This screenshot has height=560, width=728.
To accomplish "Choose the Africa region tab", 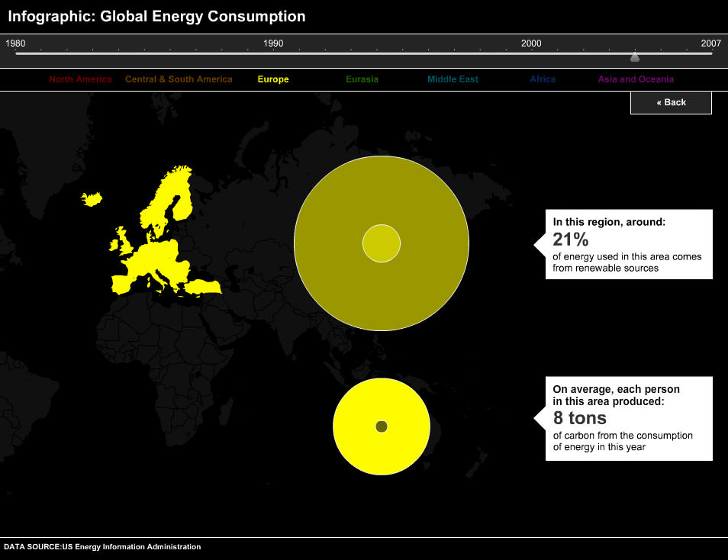I will click(543, 79).
